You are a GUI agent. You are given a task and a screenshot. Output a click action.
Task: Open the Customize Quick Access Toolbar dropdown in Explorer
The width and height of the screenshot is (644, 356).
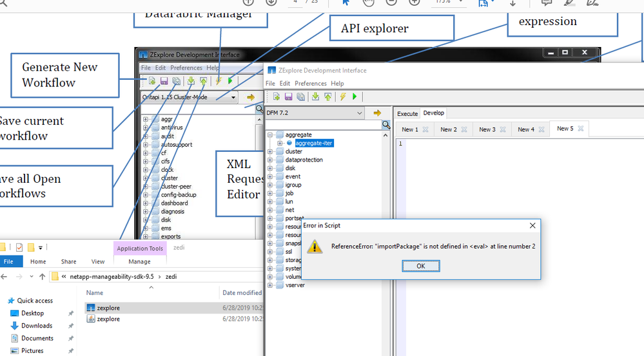pos(40,248)
